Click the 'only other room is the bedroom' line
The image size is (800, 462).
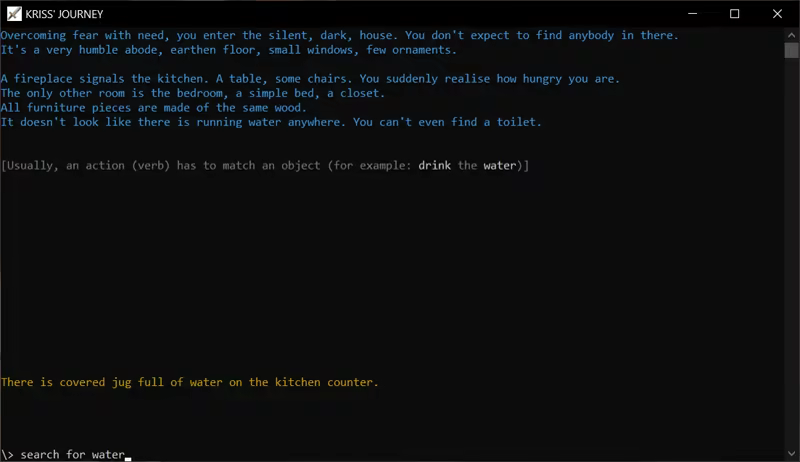pos(207,93)
